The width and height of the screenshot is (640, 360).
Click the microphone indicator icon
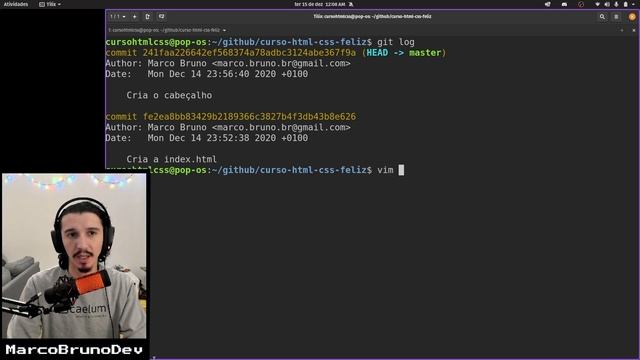point(616,4)
